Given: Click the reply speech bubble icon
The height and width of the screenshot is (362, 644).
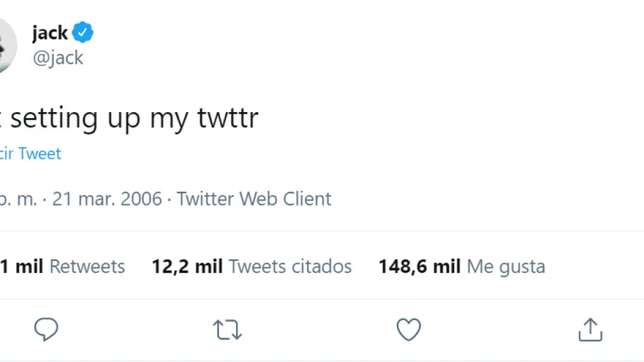Looking at the screenshot, I should (46, 330).
